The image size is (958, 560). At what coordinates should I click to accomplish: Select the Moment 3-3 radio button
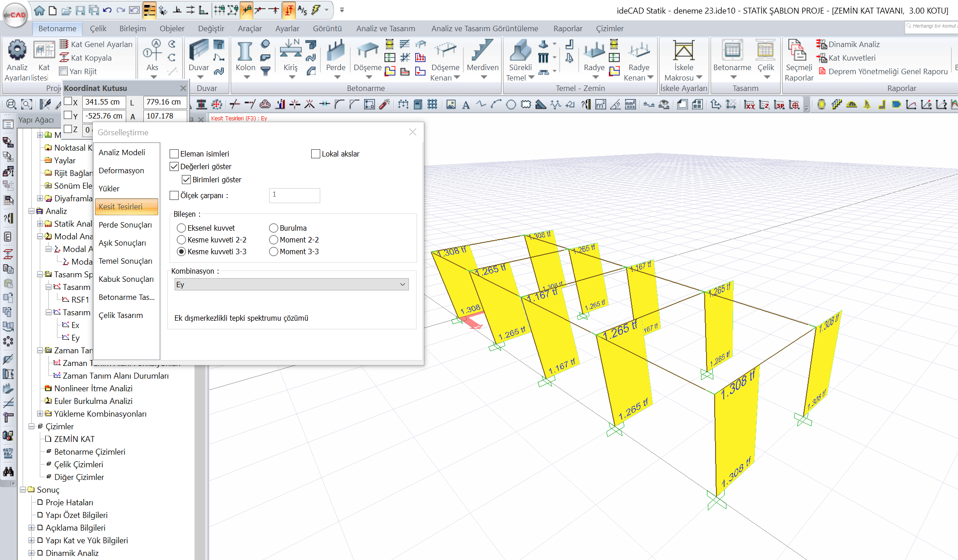pos(274,252)
